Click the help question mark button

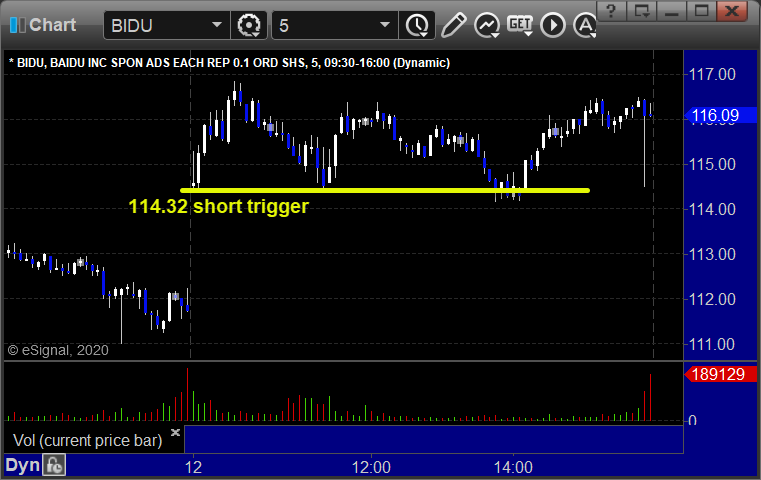click(x=611, y=11)
